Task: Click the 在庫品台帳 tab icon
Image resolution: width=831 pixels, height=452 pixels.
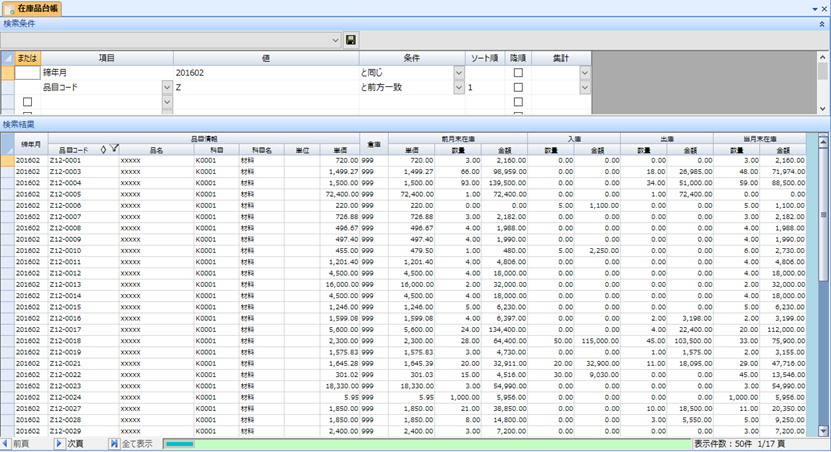Action: 10,9
